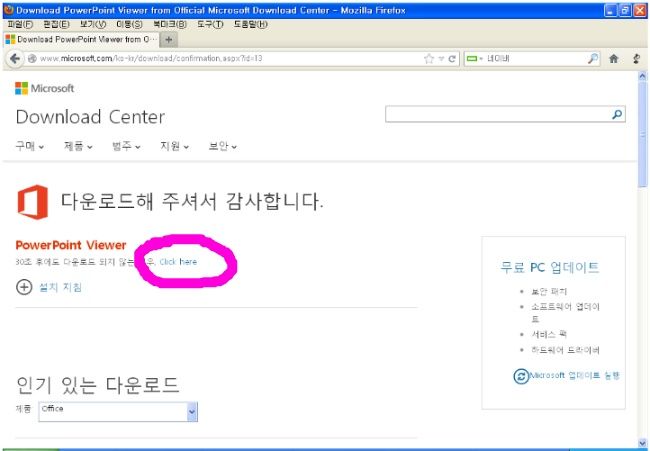Click the Microsoft logo

coord(44,88)
